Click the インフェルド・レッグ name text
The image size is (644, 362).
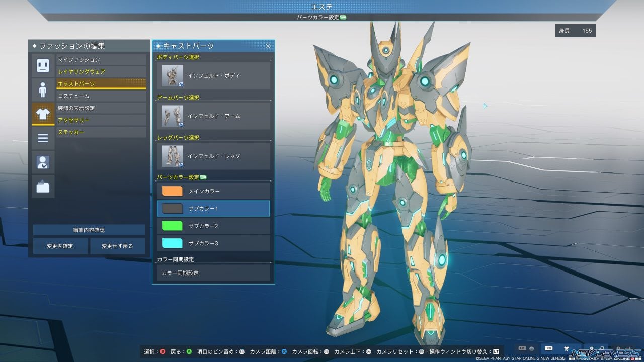[x=214, y=156]
